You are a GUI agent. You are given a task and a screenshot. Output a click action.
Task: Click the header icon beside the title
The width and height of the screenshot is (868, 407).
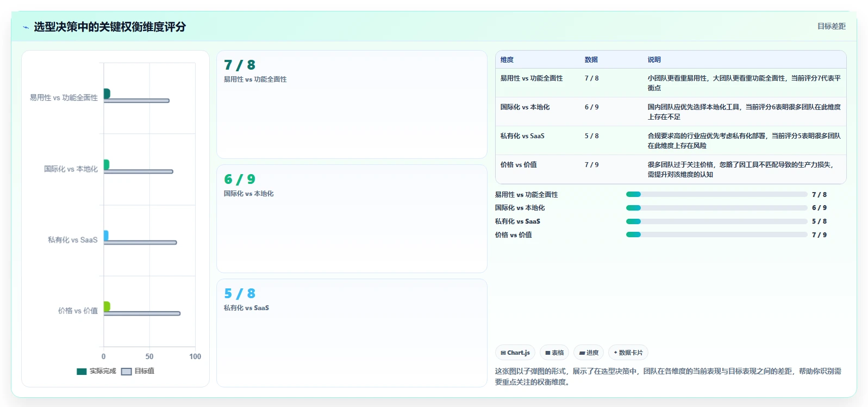(x=26, y=27)
